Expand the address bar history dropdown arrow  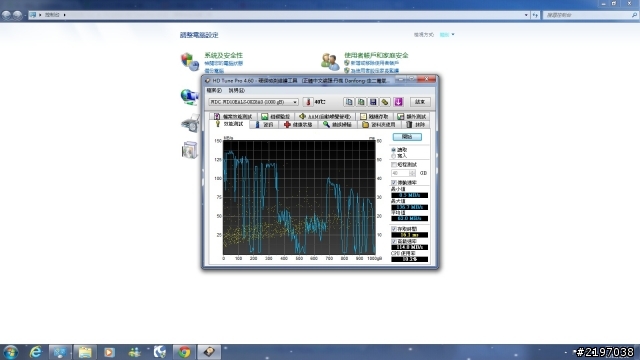point(526,15)
